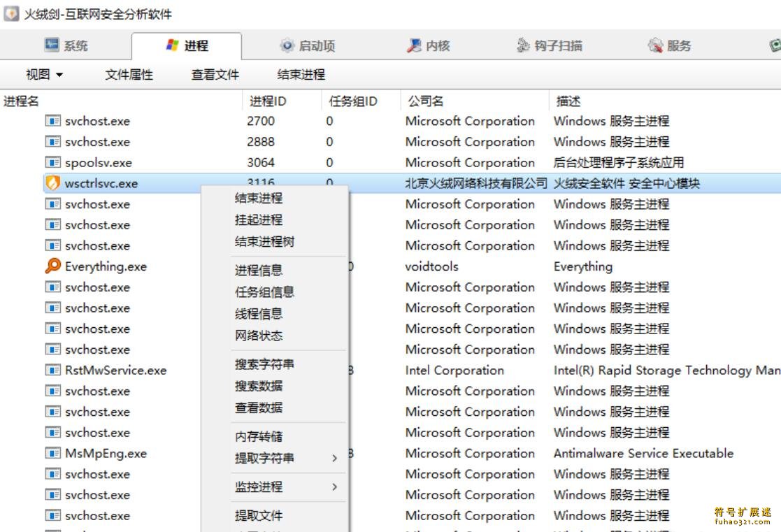Click the voidtools company name
The image size is (781, 532).
[431, 266]
